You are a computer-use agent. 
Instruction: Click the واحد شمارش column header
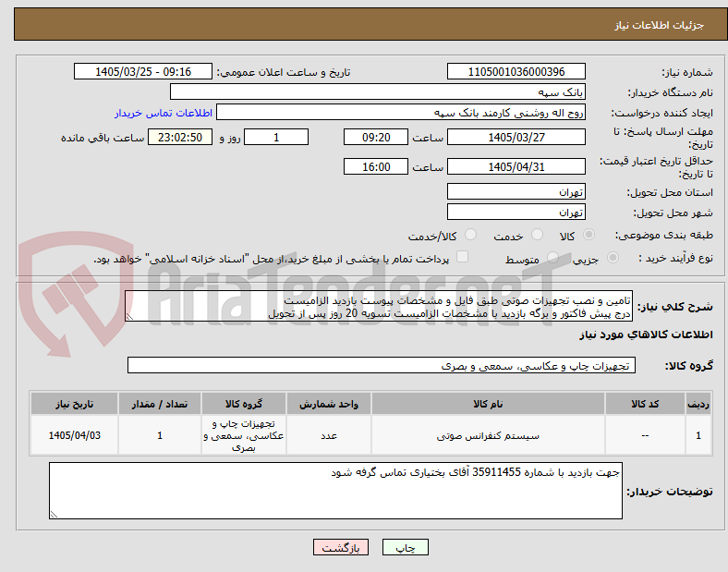[329, 404]
